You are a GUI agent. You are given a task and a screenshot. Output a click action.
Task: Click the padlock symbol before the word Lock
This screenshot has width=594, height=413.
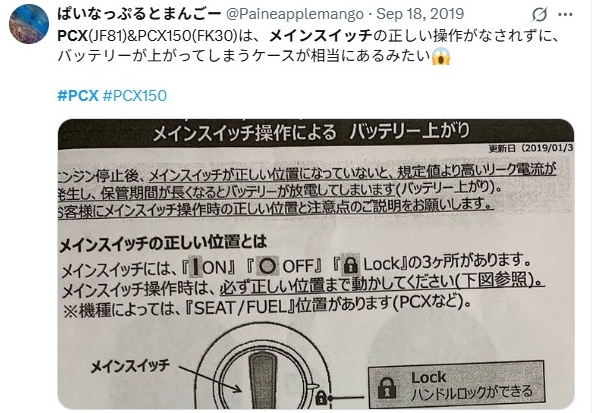coord(350,264)
